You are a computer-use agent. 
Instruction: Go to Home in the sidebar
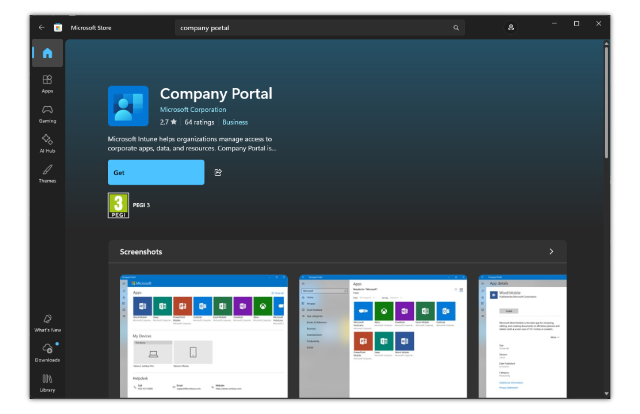(x=47, y=54)
